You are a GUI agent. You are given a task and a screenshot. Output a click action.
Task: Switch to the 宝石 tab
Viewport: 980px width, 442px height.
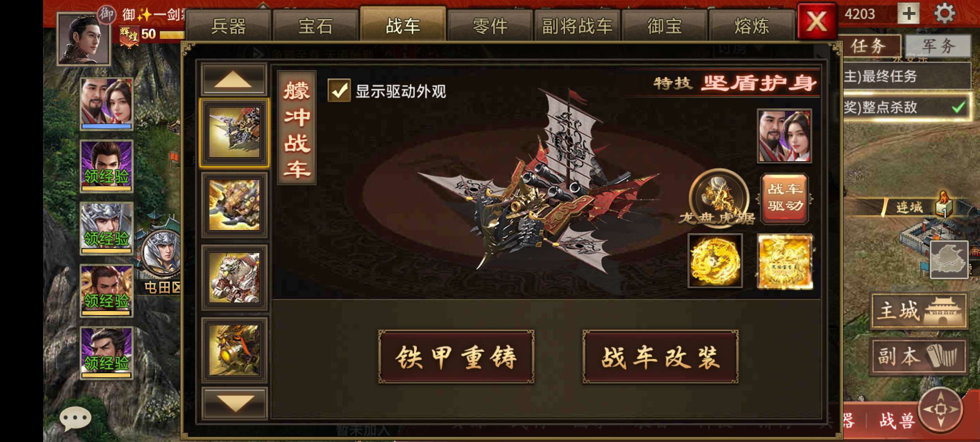[315, 26]
